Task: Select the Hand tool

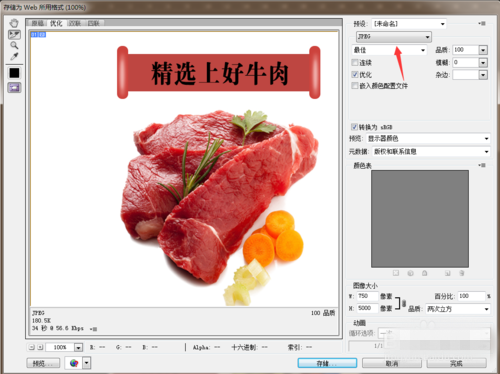Action: pos(14,23)
